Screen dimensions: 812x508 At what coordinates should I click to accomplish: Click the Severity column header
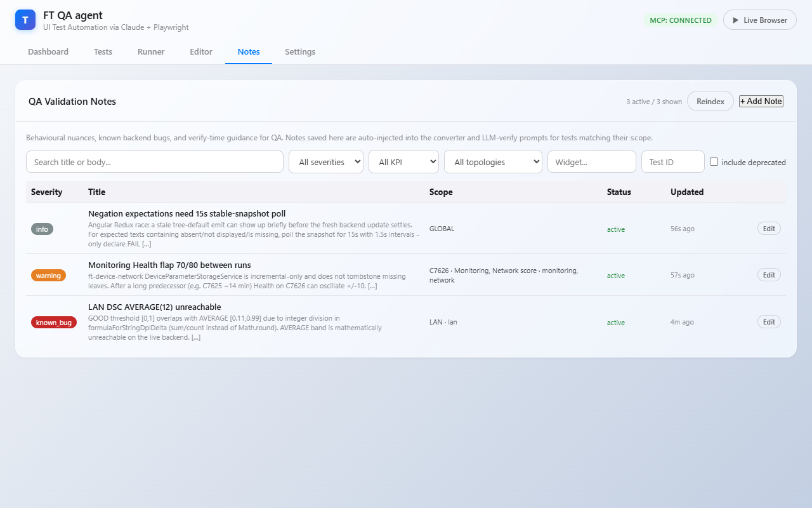click(x=47, y=192)
